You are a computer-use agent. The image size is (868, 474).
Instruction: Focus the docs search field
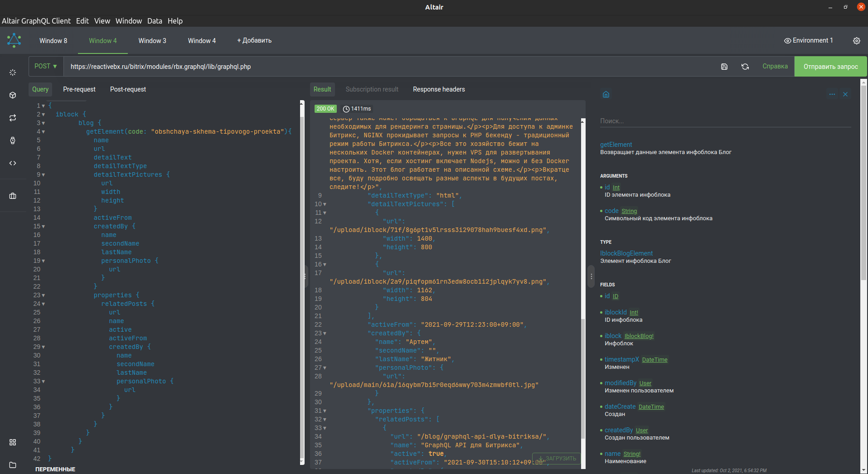[725, 121]
